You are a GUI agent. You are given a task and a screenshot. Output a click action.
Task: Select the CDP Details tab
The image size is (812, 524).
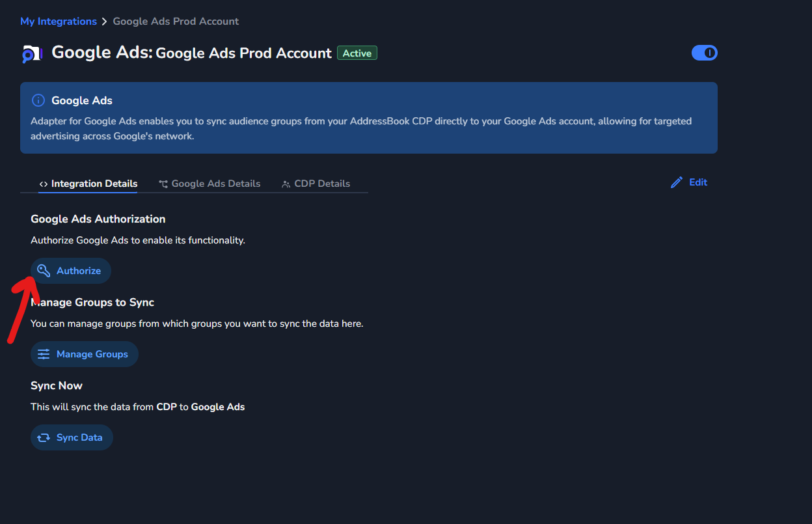click(x=322, y=184)
